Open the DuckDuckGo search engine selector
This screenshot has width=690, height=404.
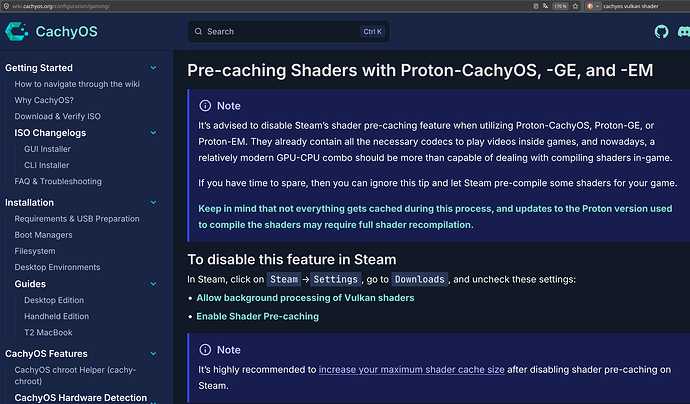(x=593, y=6)
